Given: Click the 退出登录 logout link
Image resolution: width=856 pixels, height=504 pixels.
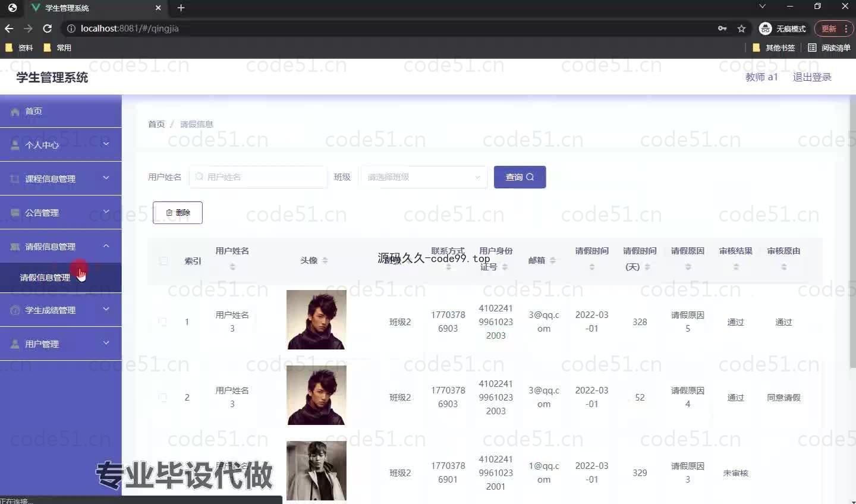Looking at the screenshot, I should pos(812,77).
